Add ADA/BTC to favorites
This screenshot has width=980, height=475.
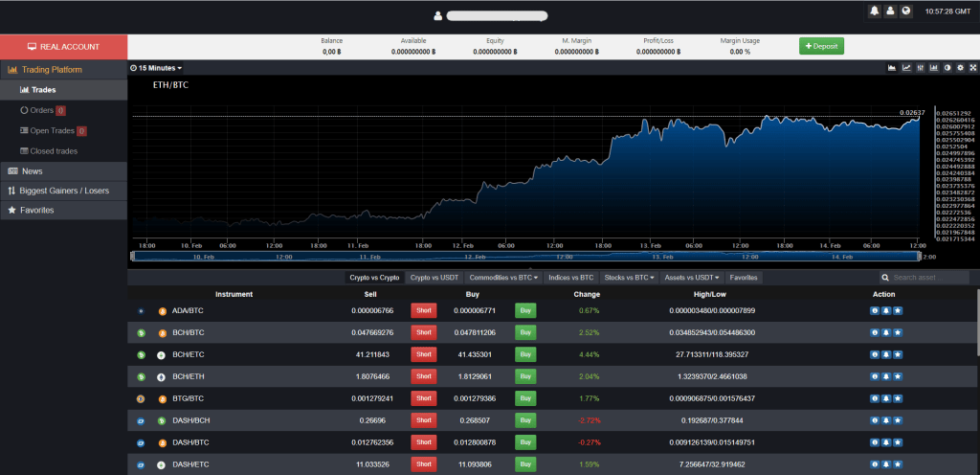[x=898, y=310]
